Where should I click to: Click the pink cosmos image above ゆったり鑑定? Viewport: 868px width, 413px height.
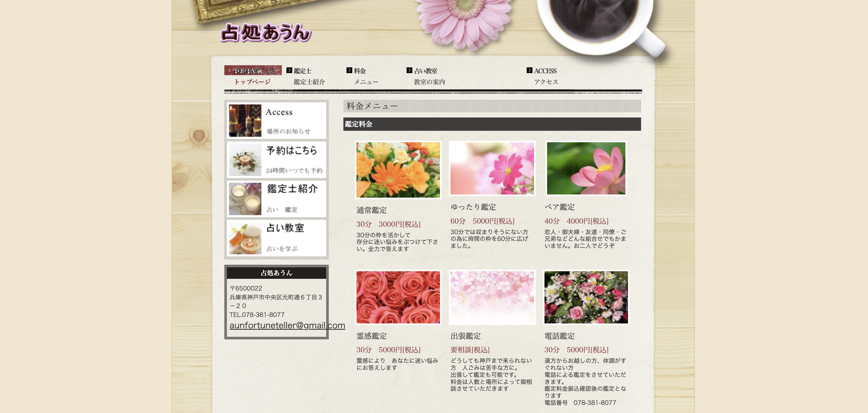coord(492,168)
